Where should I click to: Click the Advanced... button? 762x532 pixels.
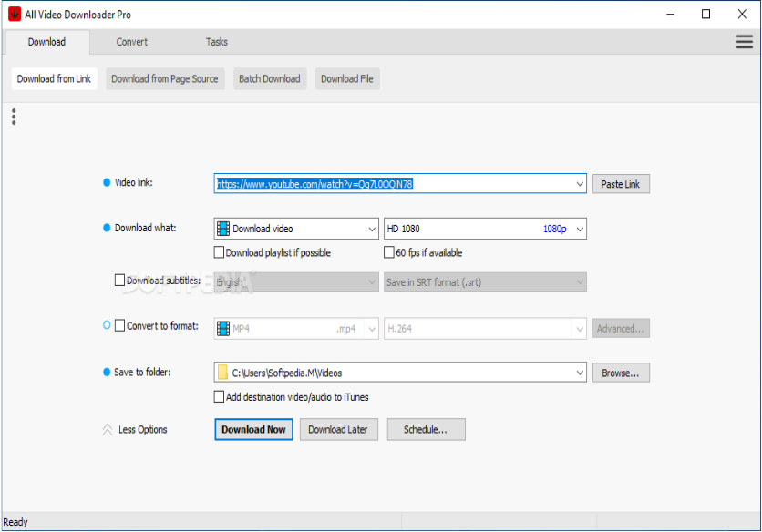click(621, 329)
